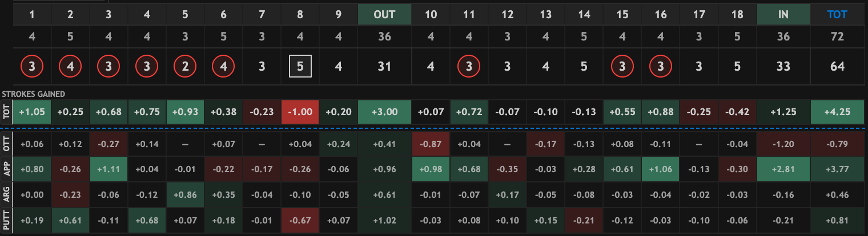Screen dimensions: 868x236
Task: Click the circled birdie on hole 15
Action: [x=621, y=67]
